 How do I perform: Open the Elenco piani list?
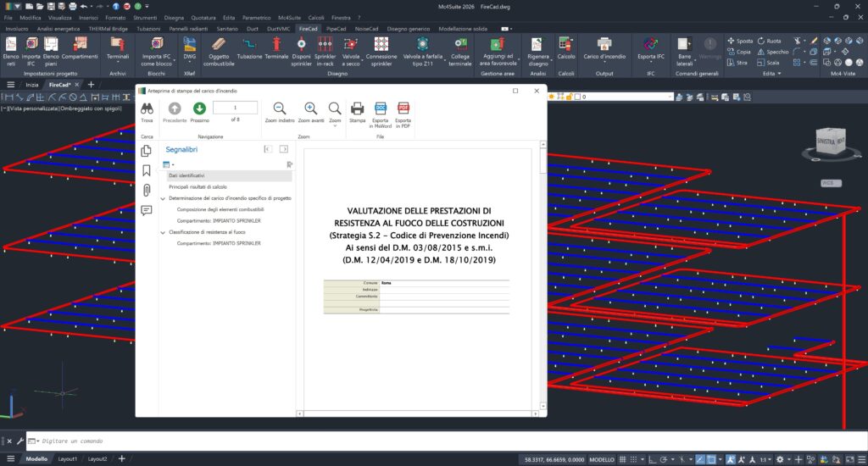51,52
